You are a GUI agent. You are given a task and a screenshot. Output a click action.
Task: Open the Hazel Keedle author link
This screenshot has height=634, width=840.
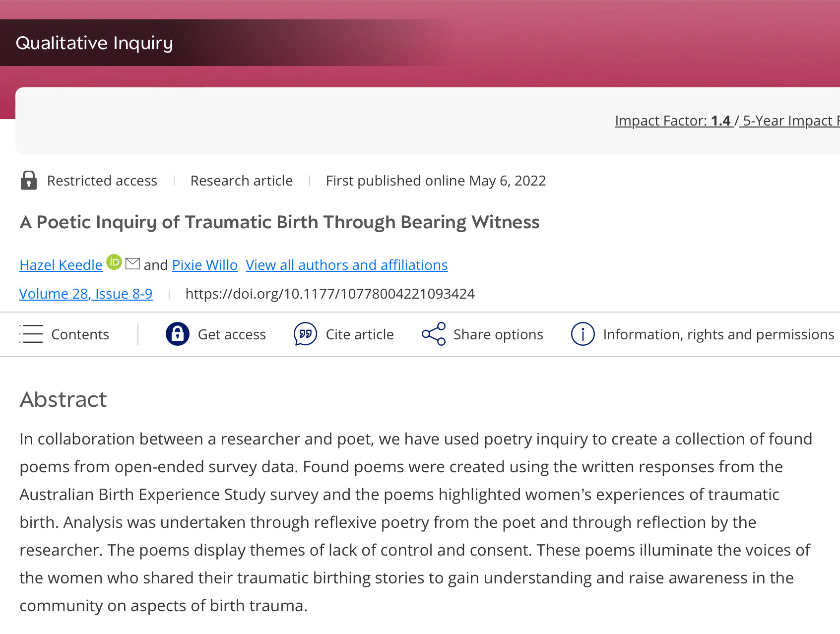tap(61, 265)
